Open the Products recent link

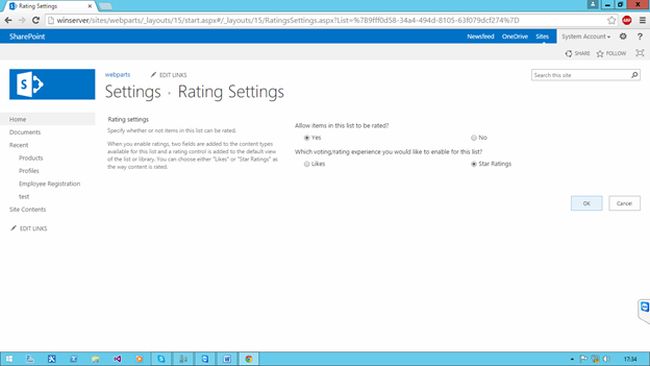[31, 158]
